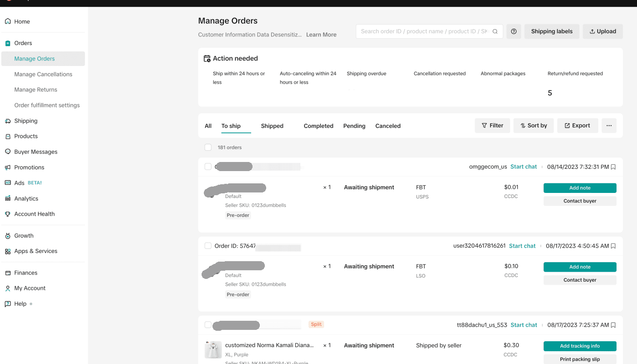The height and width of the screenshot is (364, 637).
Task: Click the Products bag icon in sidebar
Action: (x=8, y=136)
